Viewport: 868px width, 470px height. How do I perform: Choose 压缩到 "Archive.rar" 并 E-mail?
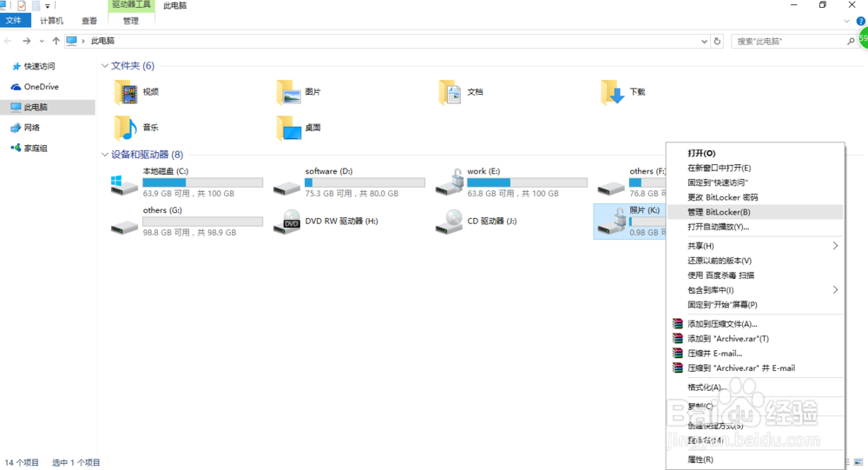pos(755,368)
